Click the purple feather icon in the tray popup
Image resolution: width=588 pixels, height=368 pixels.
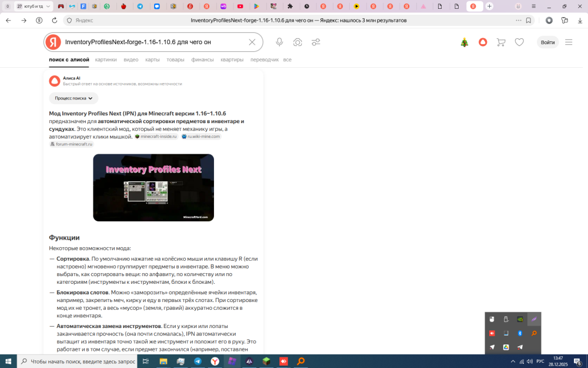pos(534,319)
